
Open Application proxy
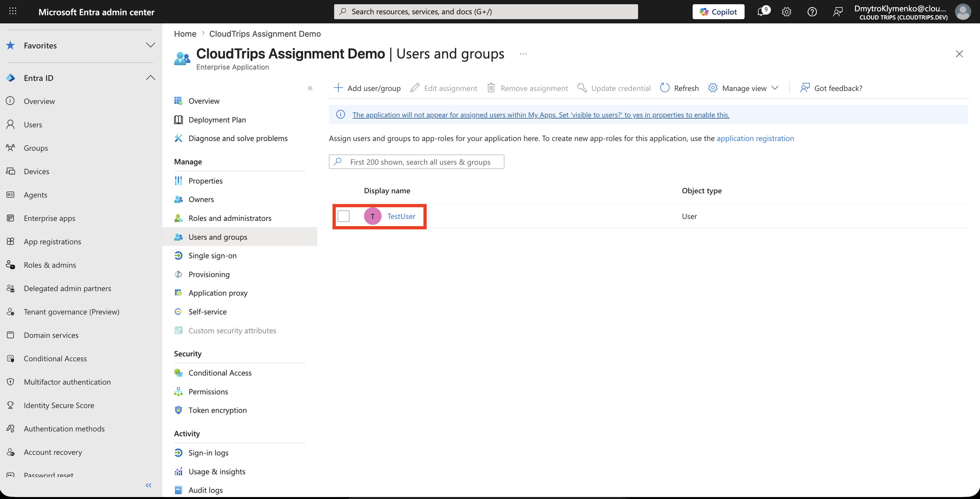coord(218,293)
